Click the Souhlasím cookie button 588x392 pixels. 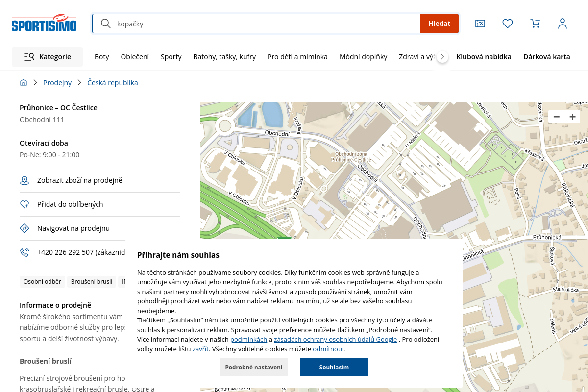pos(334,367)
